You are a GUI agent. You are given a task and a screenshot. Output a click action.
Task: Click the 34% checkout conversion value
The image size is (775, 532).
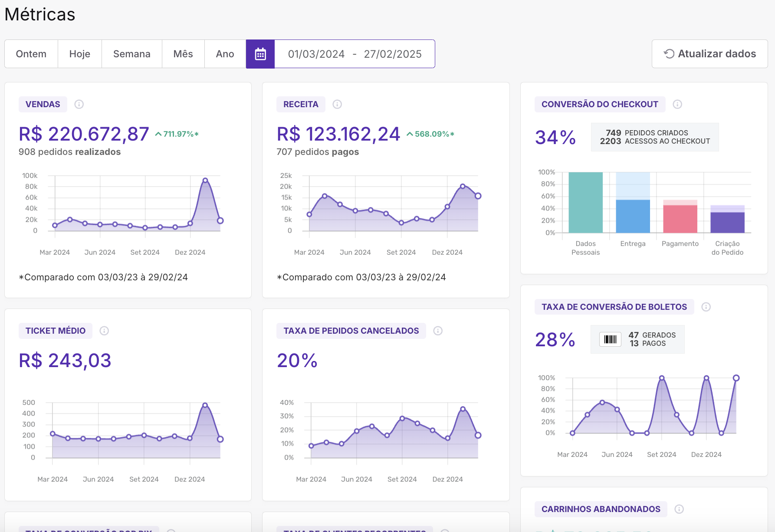(x=555, y=138)
